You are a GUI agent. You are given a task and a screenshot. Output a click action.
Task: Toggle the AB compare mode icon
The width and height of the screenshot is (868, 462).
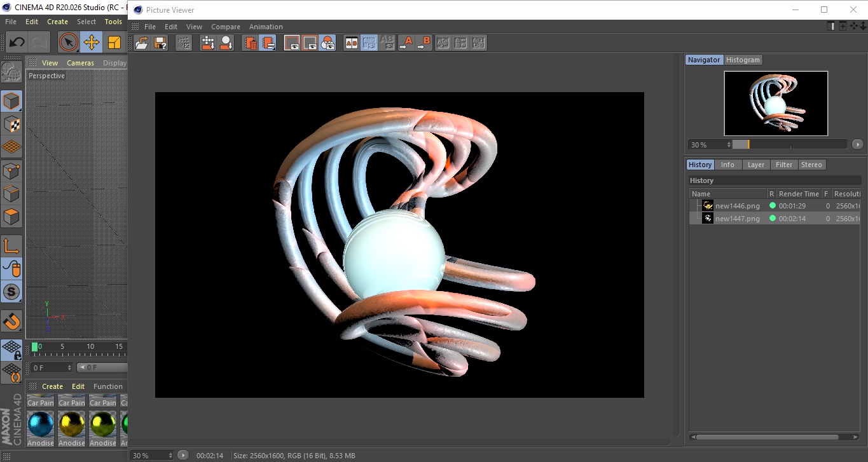[351, 43]
